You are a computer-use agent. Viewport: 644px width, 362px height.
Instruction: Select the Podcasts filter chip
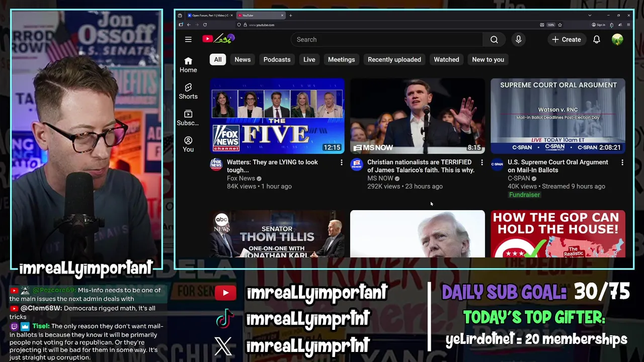tap(277, 59)
